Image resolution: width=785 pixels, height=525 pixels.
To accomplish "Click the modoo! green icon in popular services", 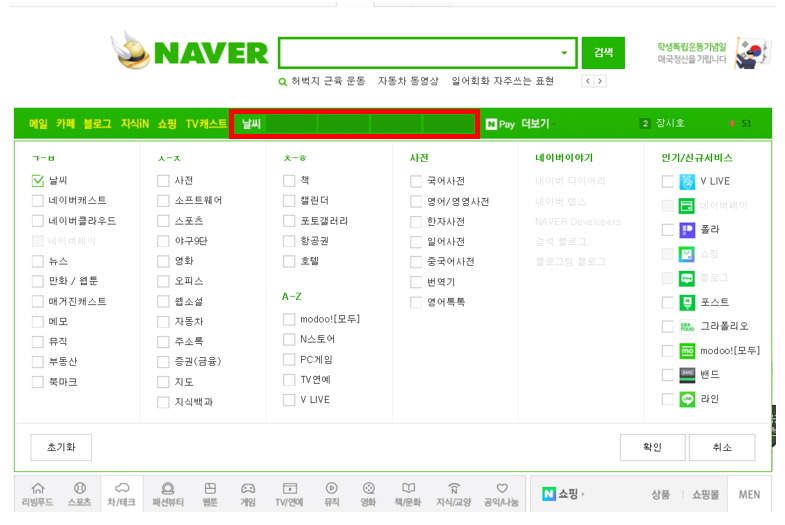I will [687, 351].
